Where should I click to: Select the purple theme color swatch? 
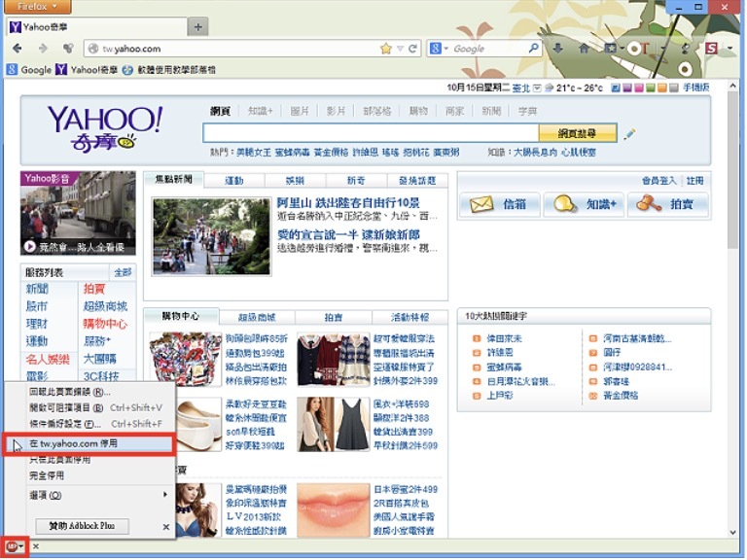click(627, 88)
